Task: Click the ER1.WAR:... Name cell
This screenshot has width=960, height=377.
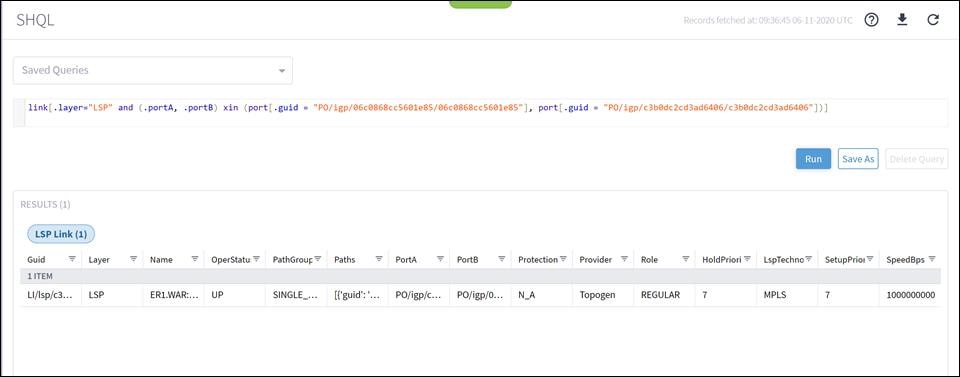Action: [173, 295]
